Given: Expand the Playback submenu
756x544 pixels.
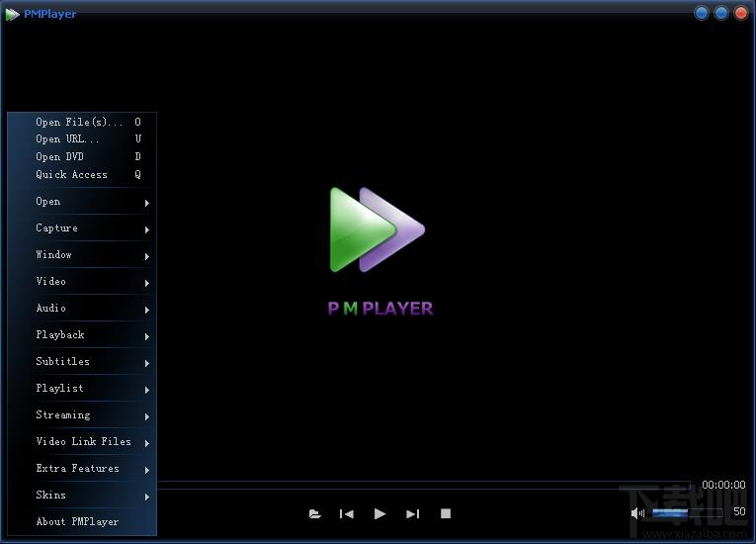Looking at the screenshot, I should pyautogui.click(x=82, y=334).
